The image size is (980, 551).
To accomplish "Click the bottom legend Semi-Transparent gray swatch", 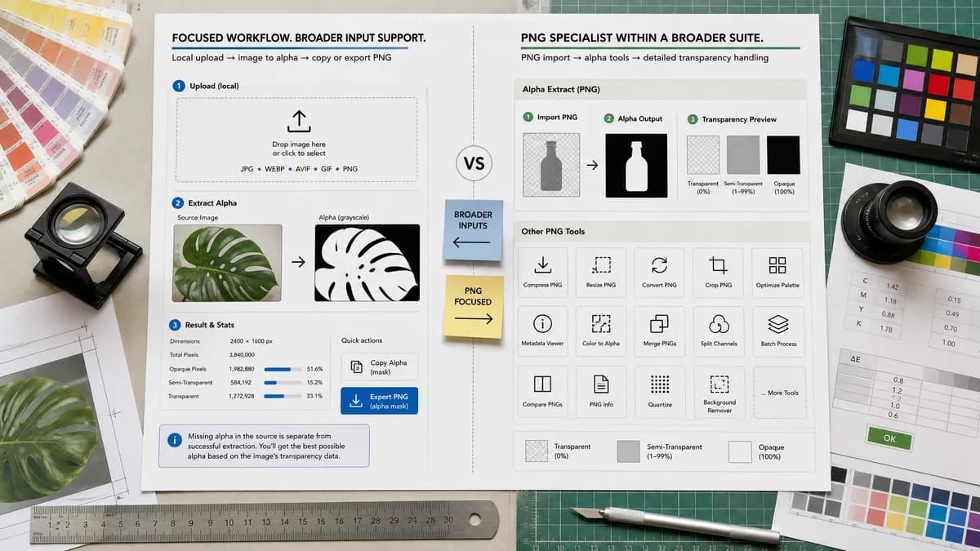I will [629, 451].
